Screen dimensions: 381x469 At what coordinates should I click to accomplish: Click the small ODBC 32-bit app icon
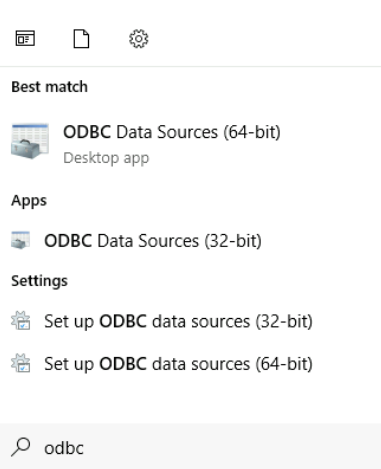pos(20,240)
